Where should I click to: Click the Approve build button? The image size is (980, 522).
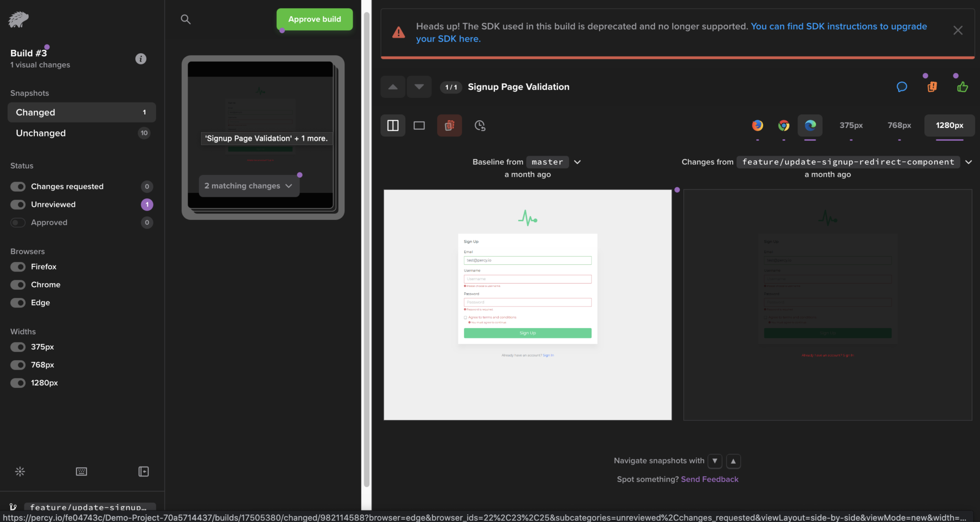(x=314, y=19)
